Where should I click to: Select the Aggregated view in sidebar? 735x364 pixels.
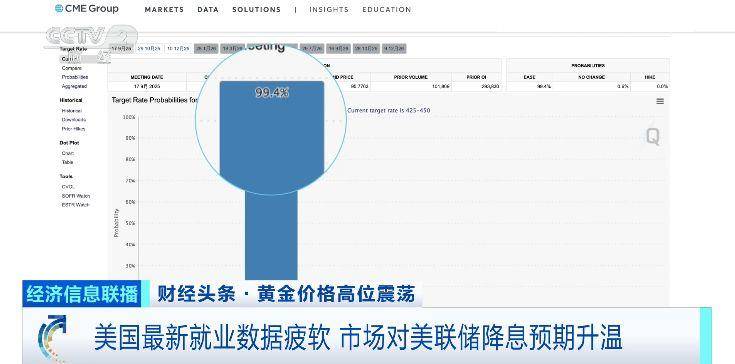point(75,86)
